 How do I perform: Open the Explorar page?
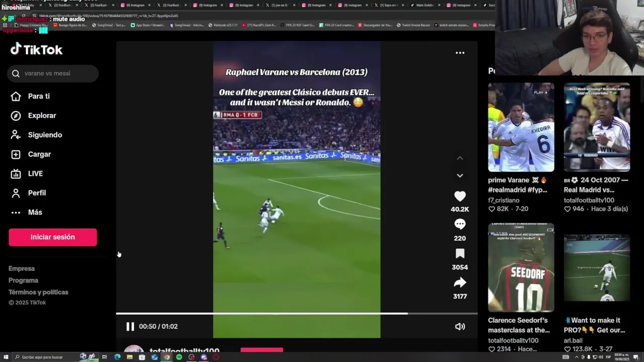34,116
